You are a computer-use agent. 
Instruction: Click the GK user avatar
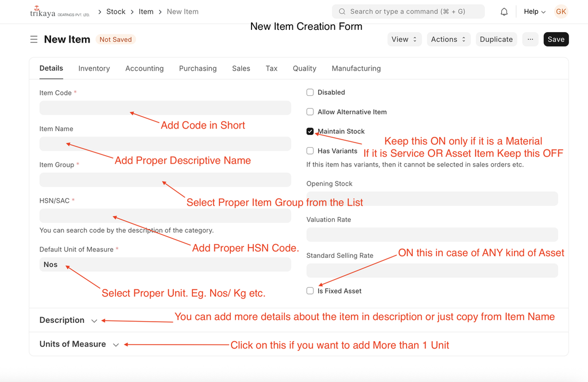click(561, 11)
